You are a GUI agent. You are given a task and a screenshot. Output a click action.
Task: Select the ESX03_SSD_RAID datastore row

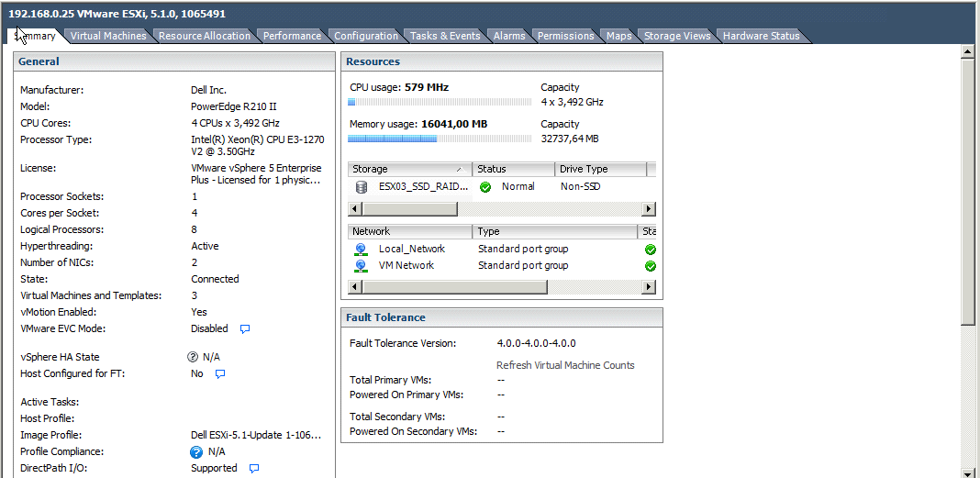pyautogui.click(x=501, y=187)
